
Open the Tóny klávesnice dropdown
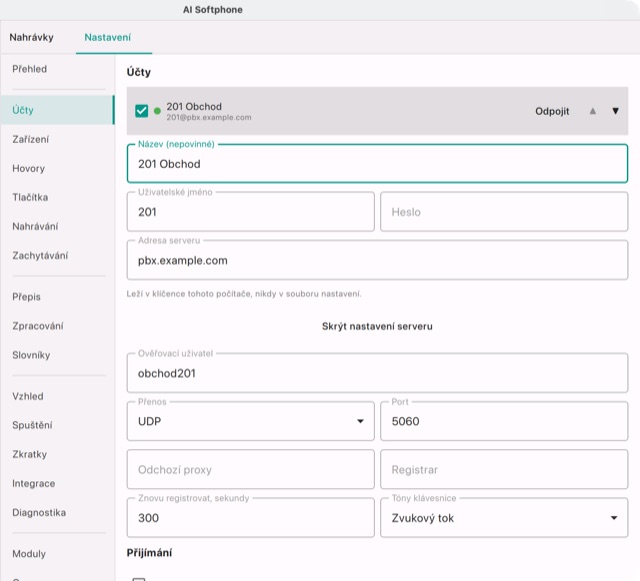(504, 518)
